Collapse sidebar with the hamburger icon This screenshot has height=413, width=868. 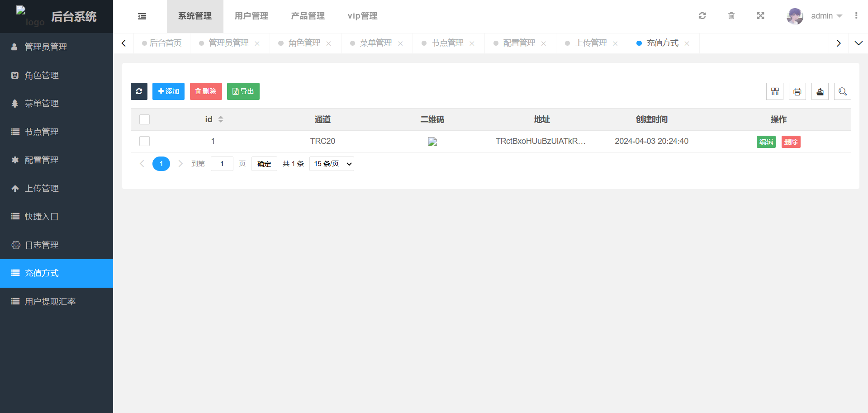142,16
